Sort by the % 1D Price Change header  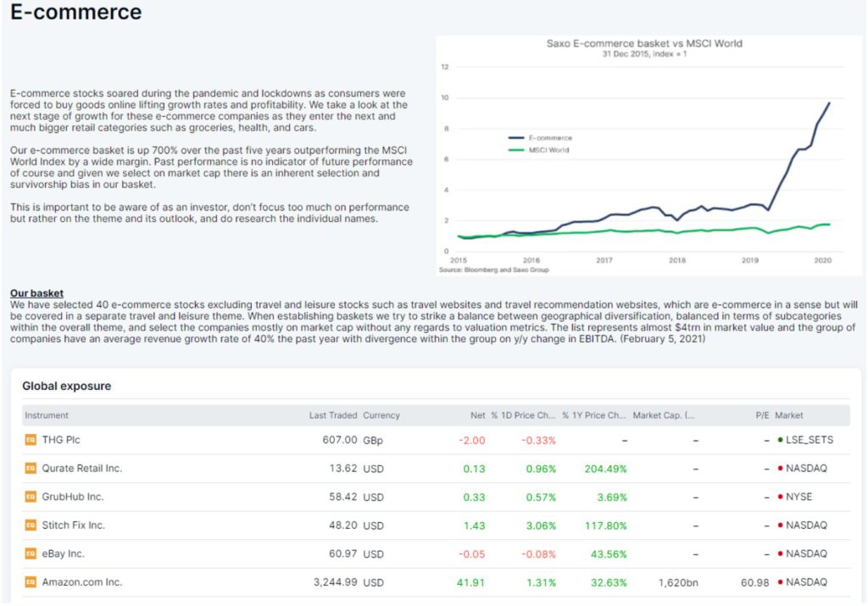click(523, 415)
